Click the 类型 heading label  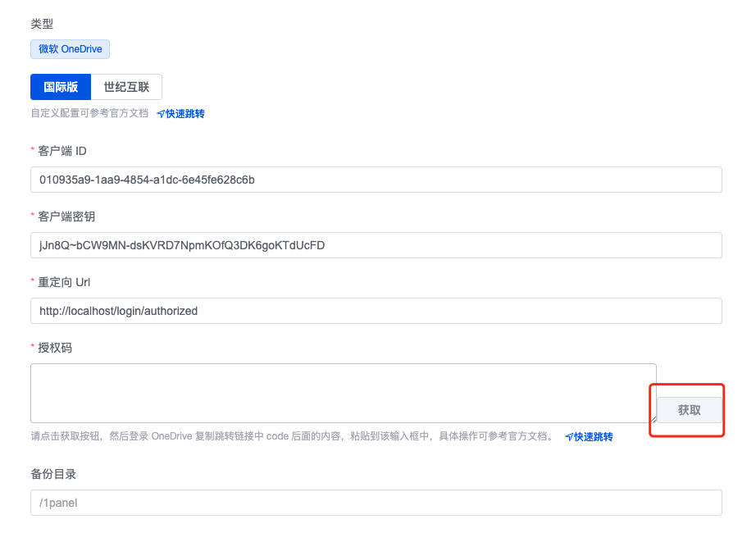pos(42,24)
